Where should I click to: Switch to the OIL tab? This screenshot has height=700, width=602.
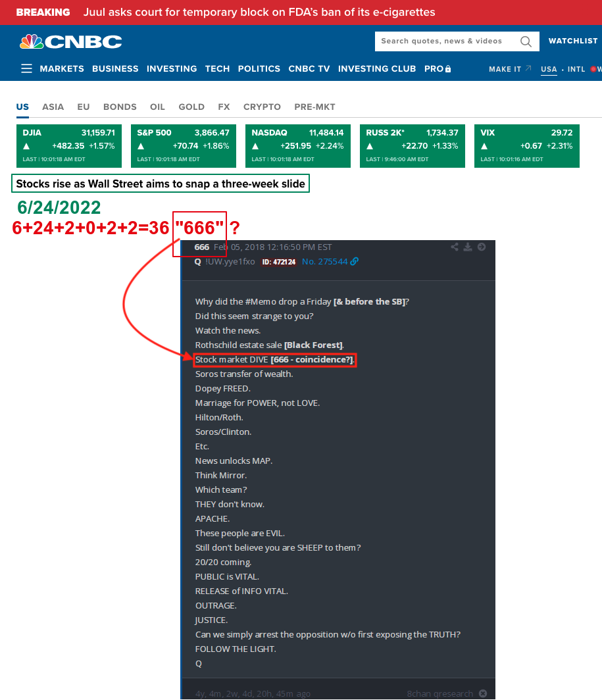(x=157, y=107)
